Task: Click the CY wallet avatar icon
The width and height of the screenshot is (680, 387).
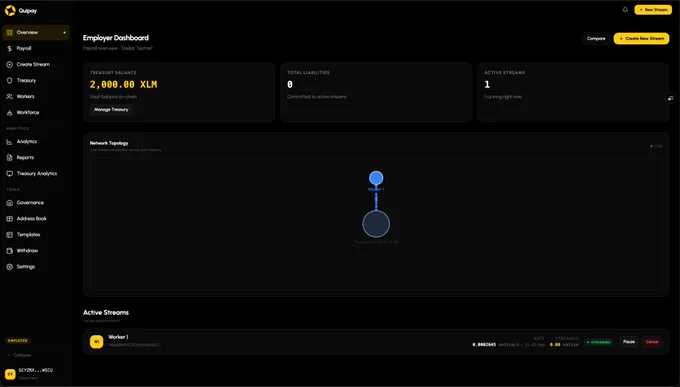Action: pos(10,374)
